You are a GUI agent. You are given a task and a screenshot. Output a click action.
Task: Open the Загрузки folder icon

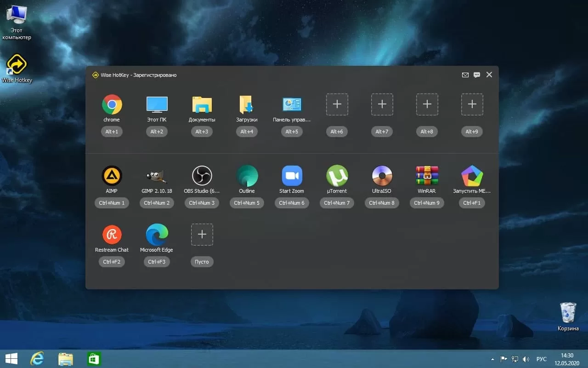tap(247, 104)
